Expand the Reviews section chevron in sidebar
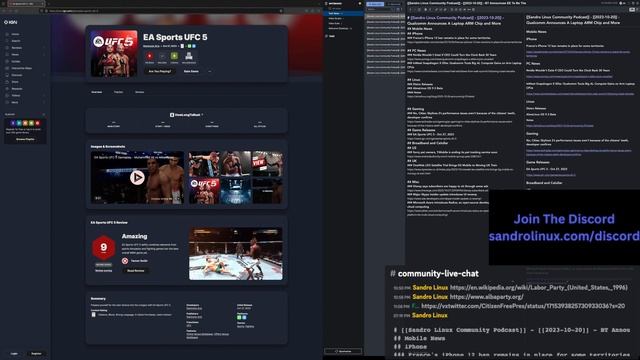This screenshot has height=360, width=640. [44, 48]
